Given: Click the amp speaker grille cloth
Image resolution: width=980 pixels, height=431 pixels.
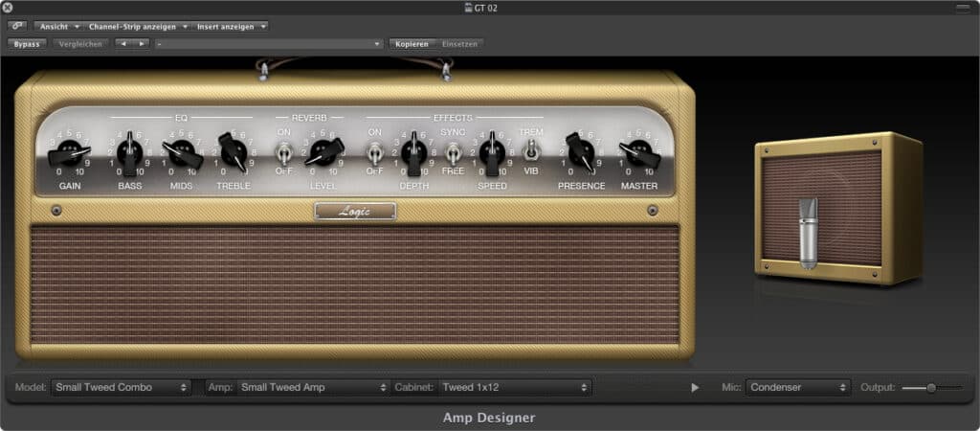Looking at the screenshot, I should pos(355,284).
